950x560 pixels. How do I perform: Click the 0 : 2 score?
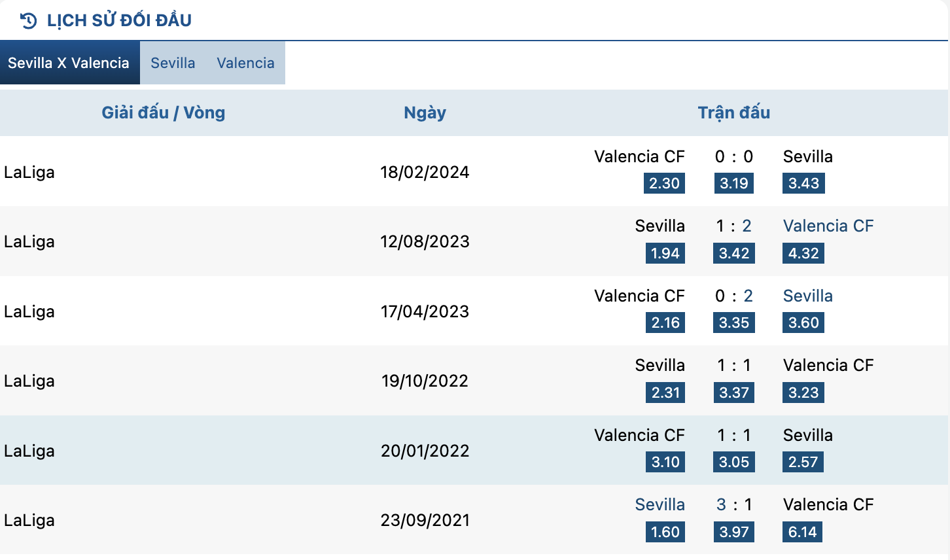point(733,296)
